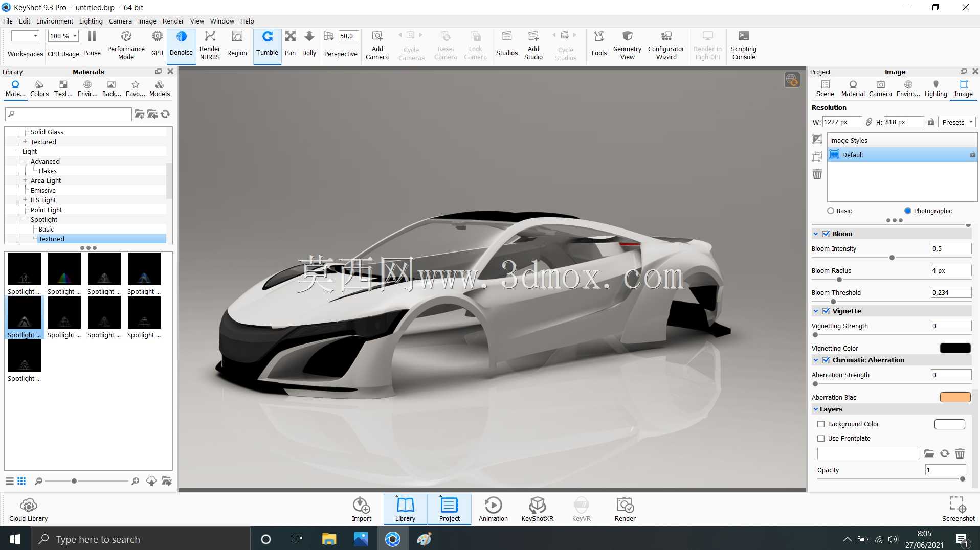Screen dimensions: 980x550
Task: Collapse the Layers section
Action: pos(816,409)
